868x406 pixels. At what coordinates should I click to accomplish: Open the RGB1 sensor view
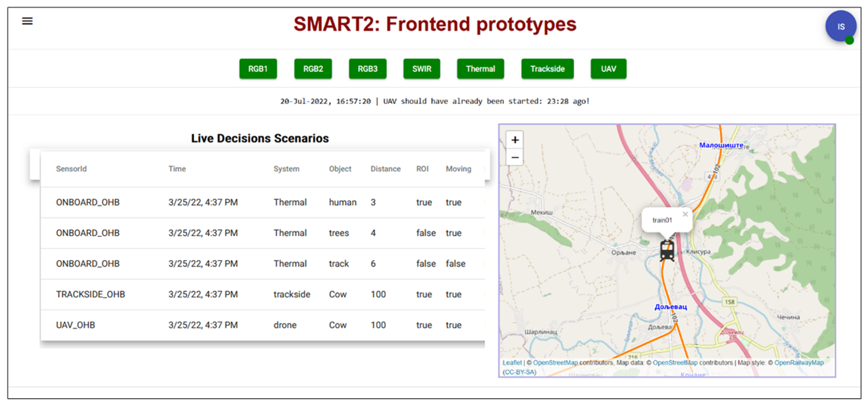[x=258, y=69]
